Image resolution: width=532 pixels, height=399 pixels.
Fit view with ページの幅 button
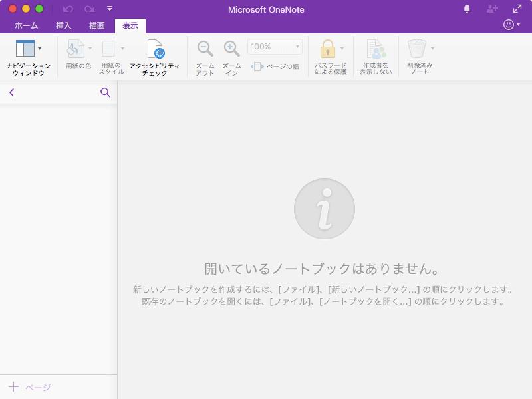[x=275, y=66]
